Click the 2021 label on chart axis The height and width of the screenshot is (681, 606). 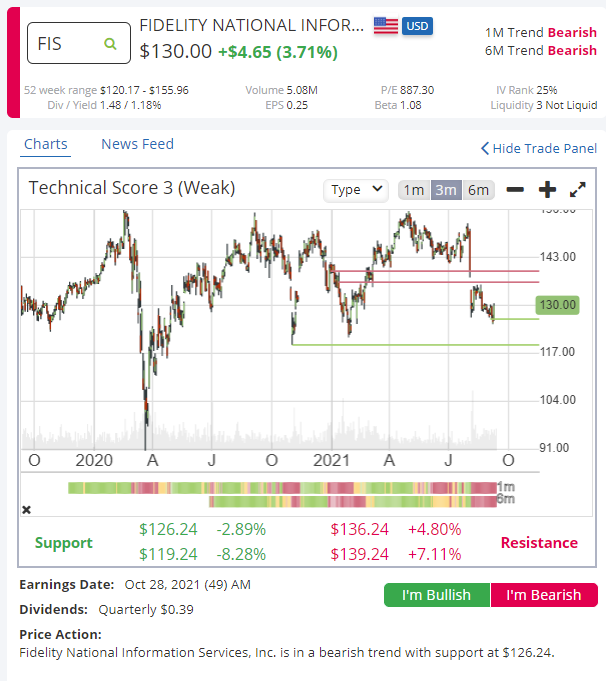point(331,460)
